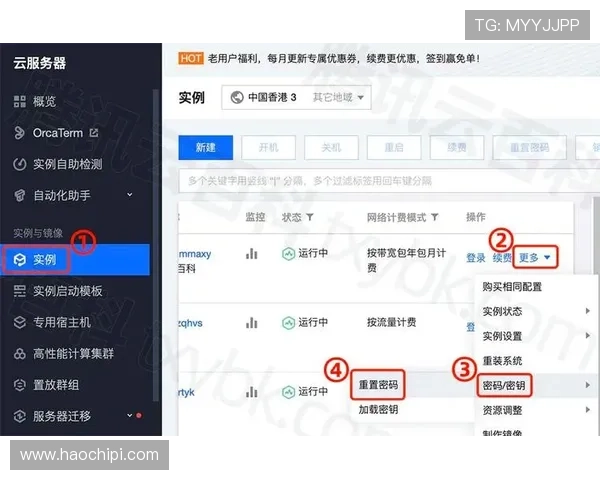600x480 pixels.
Task: Open the rtyk instance link
Action: (186, 392)
